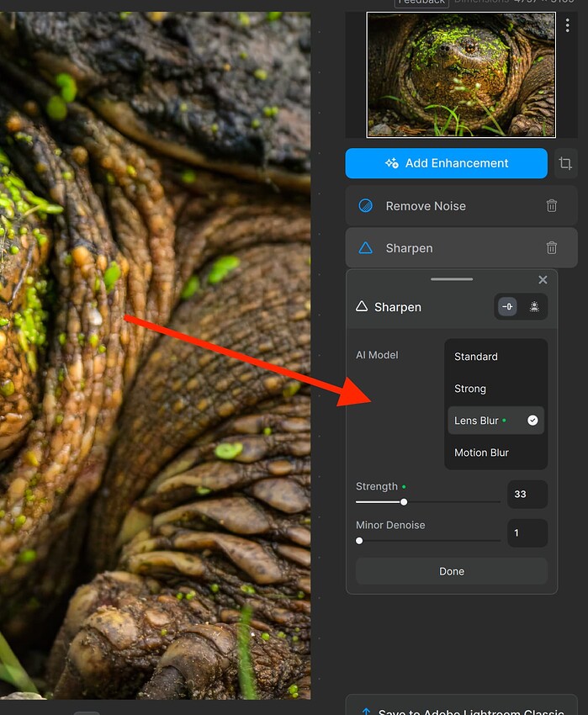Open the crop tool icon
Viewport: 588px width, 715px height.
tap(565, 163)
